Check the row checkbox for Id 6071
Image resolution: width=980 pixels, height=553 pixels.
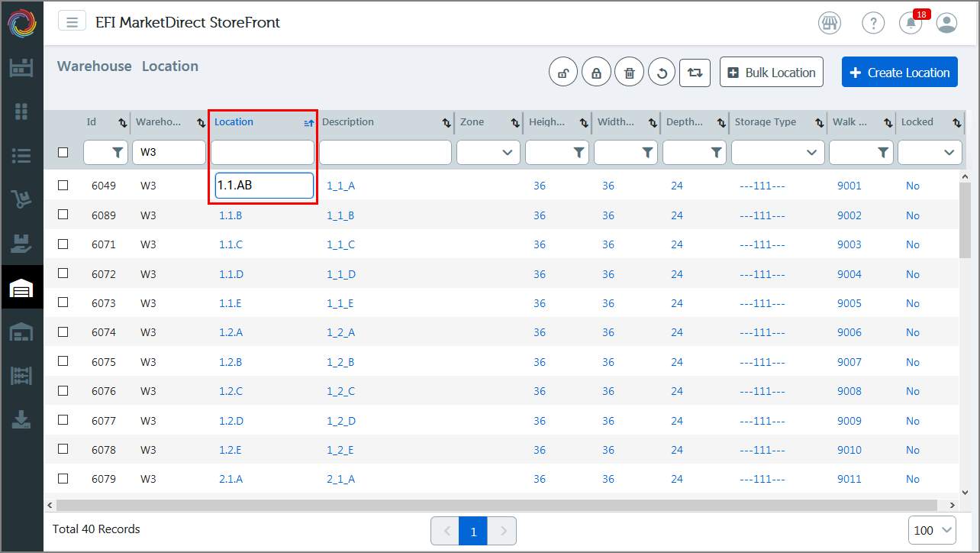[63, 244]
